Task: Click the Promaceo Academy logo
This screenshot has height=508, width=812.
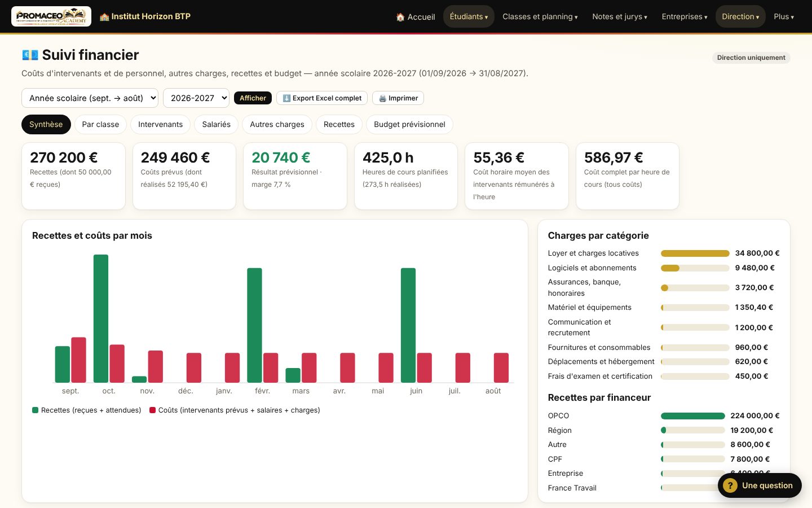Action: (51, 16)
